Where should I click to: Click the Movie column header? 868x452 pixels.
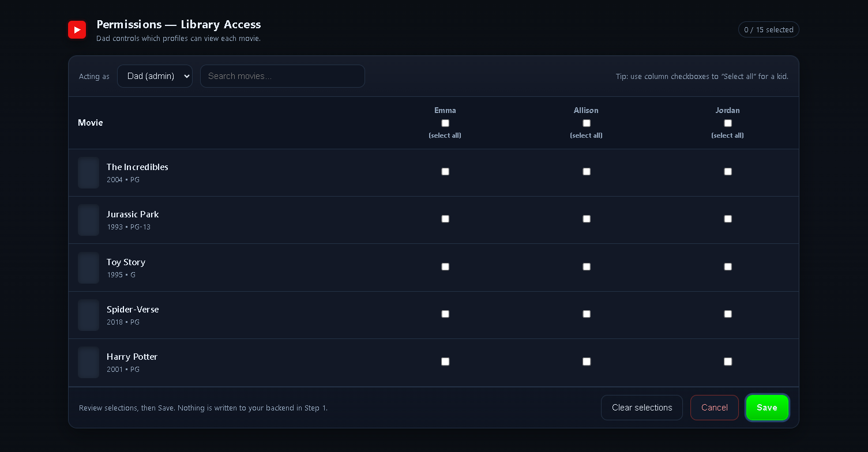91,123
